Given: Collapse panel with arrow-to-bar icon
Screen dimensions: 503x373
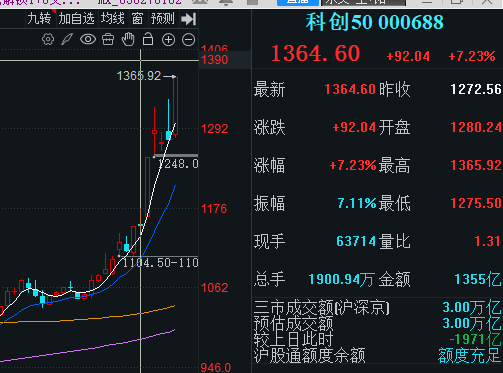Looking at the screenshot, I should (x=188, y=19).
